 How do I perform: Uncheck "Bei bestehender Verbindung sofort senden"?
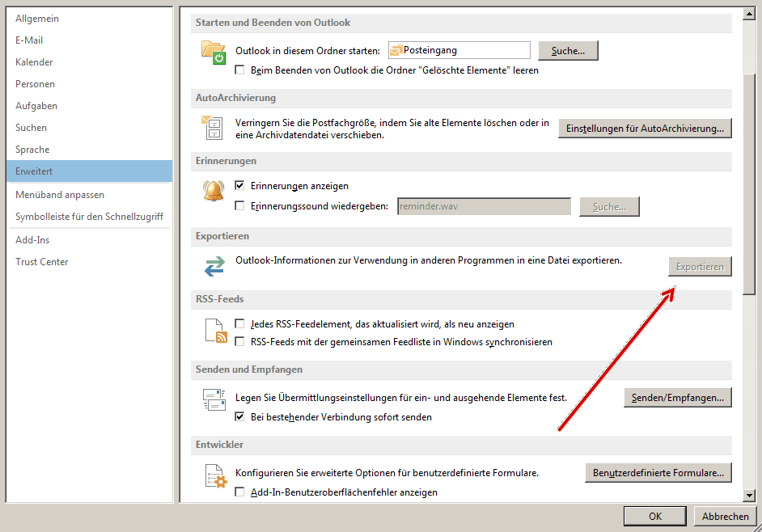(239, 417)
